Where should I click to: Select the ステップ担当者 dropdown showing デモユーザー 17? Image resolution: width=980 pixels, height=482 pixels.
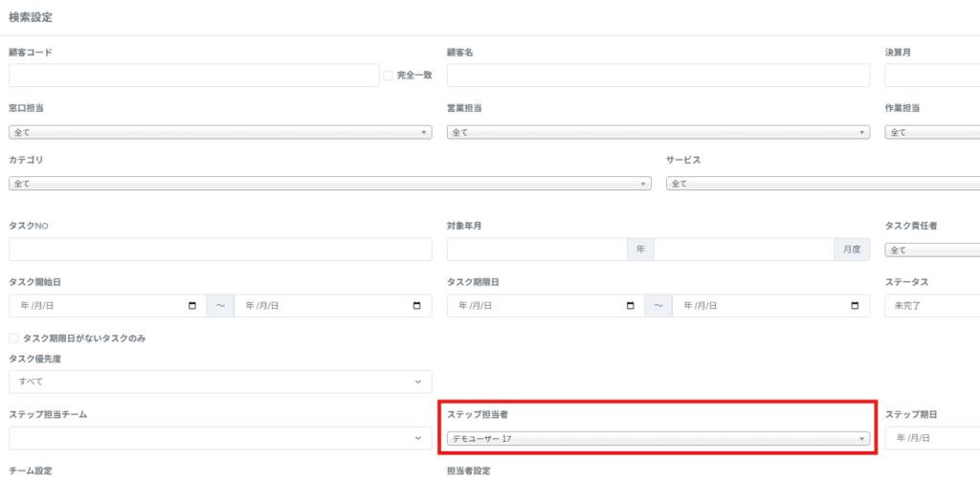(x=657, y=439)
